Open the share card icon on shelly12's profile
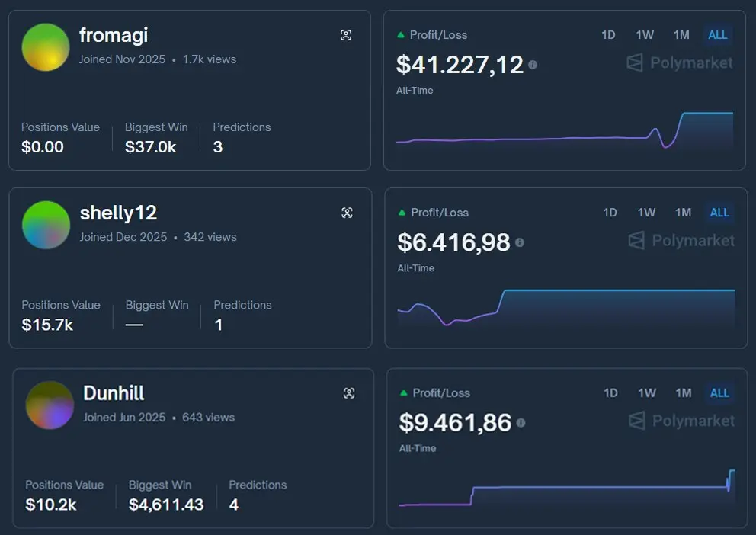The height and width of the screenshot is (535, 756). (x=348, y=213)
